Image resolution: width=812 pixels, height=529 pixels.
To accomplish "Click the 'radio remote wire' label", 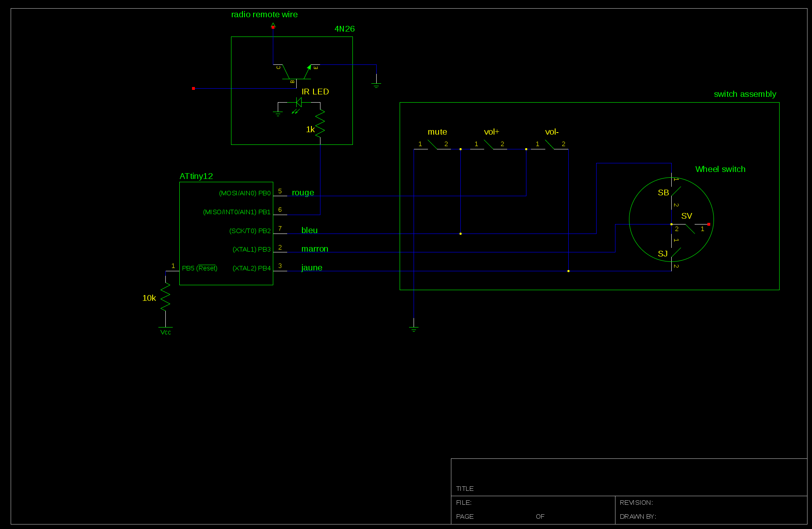I will (264, 14).
